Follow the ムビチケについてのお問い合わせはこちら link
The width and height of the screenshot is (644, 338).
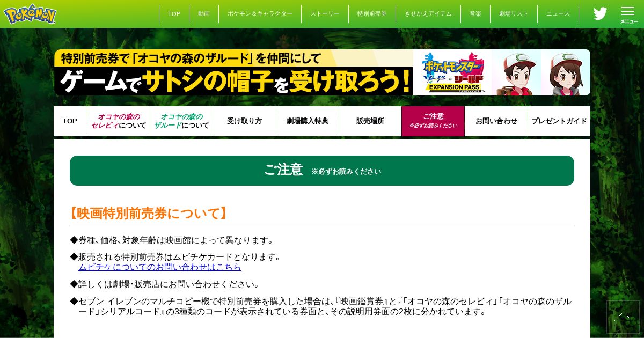(x=160, y=267)
